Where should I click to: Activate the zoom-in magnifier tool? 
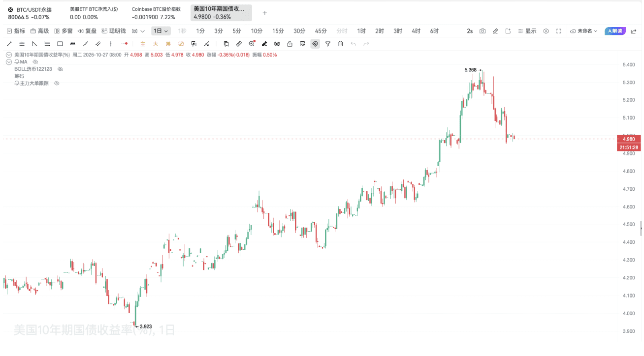click(x=252, y=44)
